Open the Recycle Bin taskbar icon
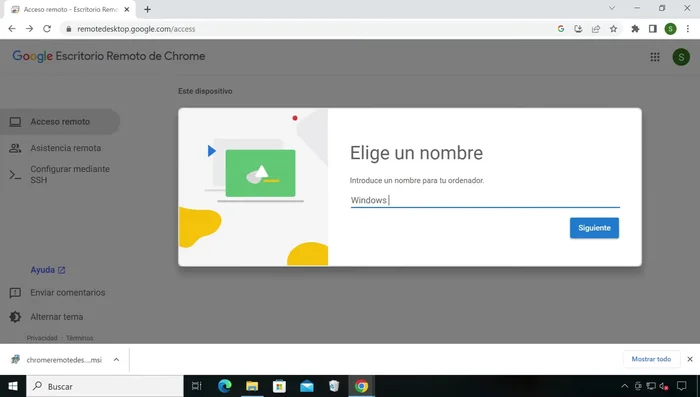Image resolution: width=700 pixels, height=397 pixels. (x=334, y=386)
